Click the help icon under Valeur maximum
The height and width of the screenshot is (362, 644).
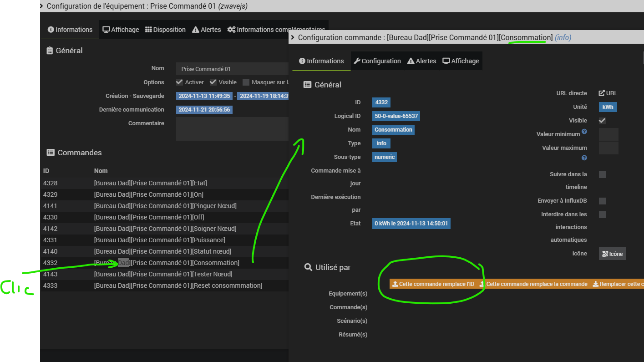coord(584,158)
